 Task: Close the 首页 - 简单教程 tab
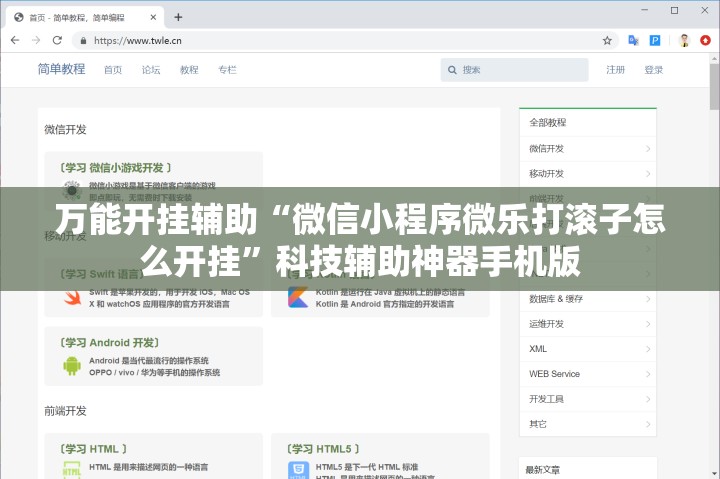tap(153, 17)
